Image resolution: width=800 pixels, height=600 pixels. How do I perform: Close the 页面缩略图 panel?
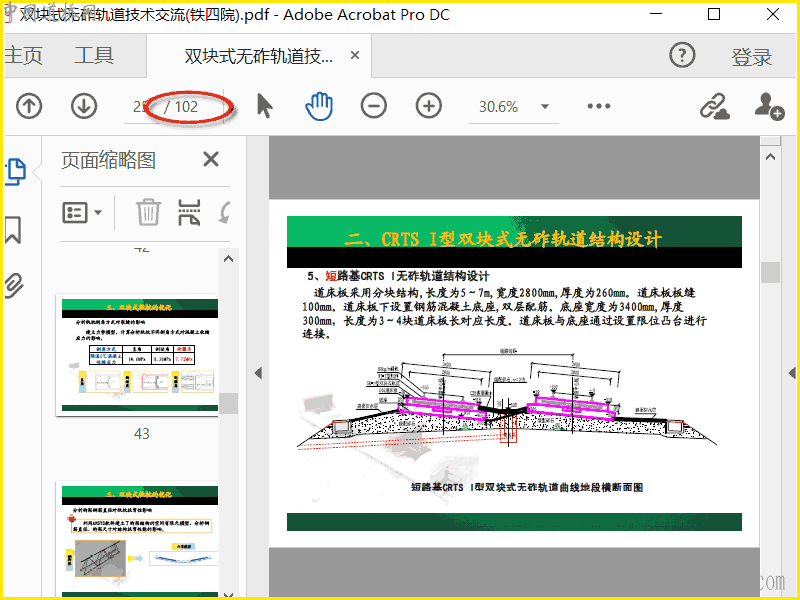211,159
